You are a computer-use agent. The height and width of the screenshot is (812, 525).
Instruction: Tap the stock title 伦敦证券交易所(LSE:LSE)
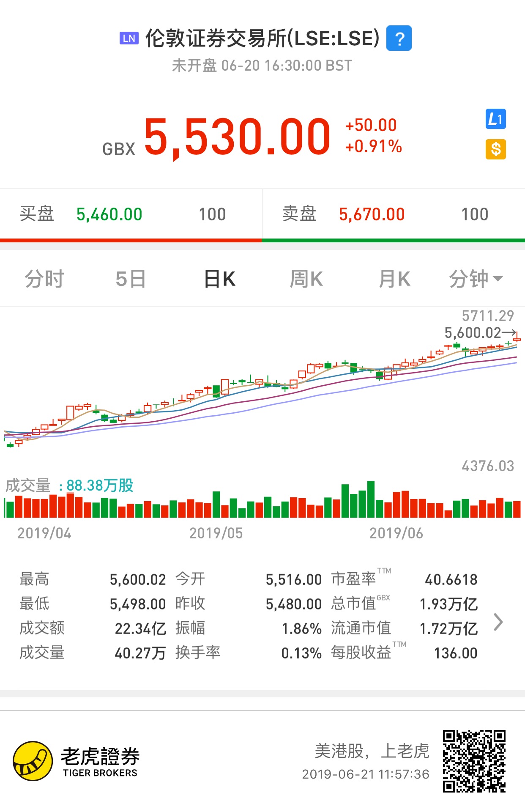click(x=262, y=38)
